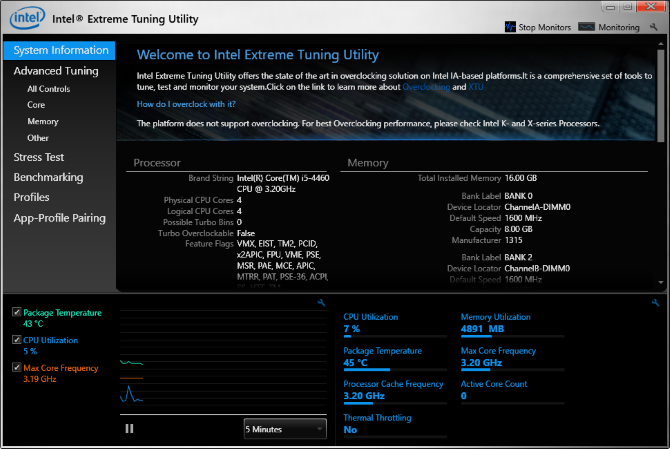Open Profiles section
Viewport: 670px width, 449px height.
coord(31,197)
